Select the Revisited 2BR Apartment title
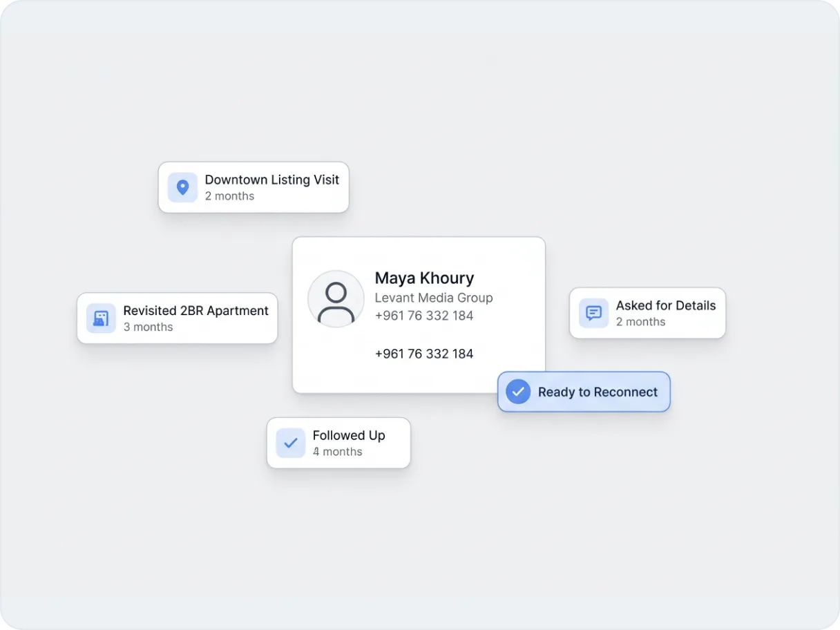 pyautogui.click(x=195, y=311)
